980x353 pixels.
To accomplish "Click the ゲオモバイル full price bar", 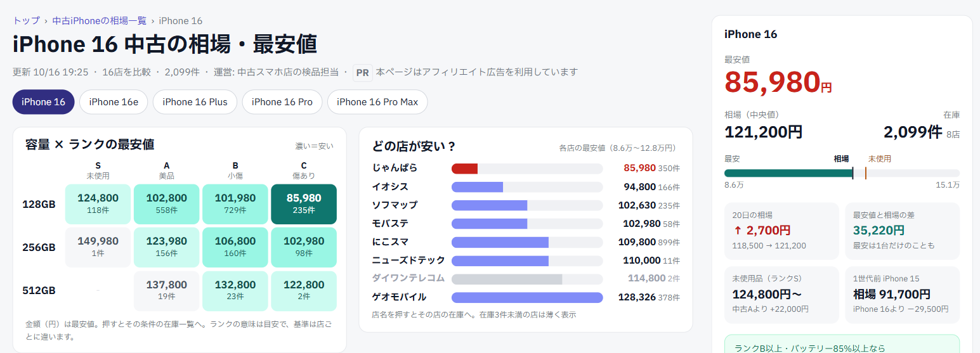I will 527,297.
